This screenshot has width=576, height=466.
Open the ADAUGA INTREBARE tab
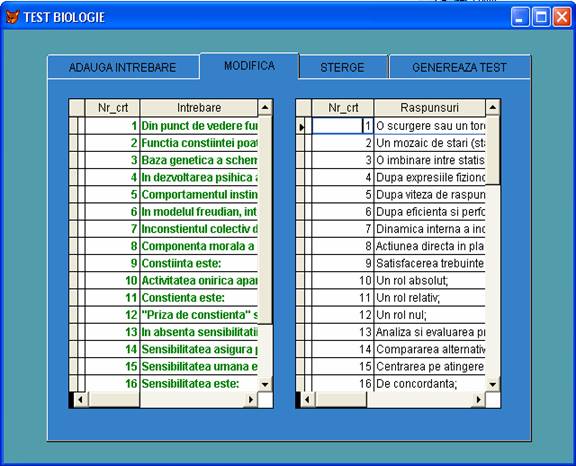tap(123, 68)
